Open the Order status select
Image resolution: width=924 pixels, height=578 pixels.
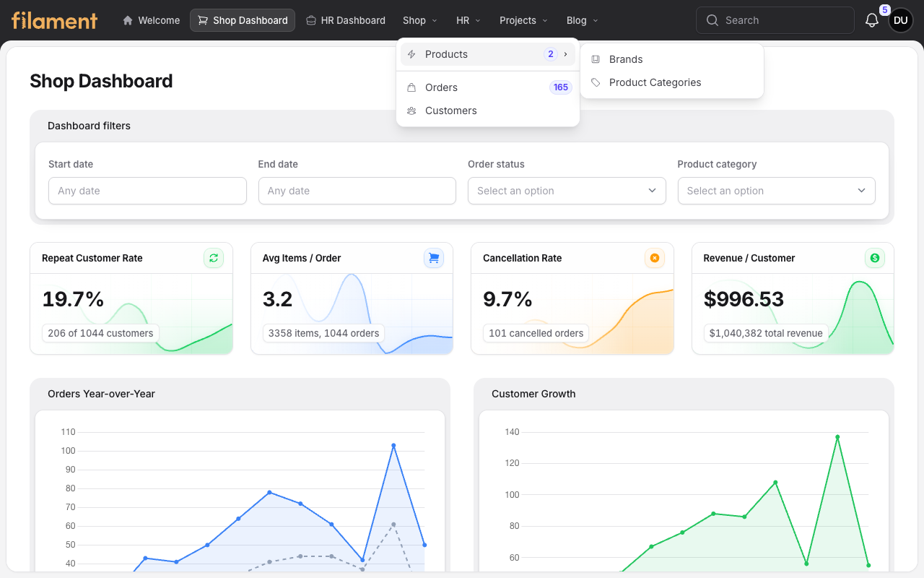click(567, 191)
